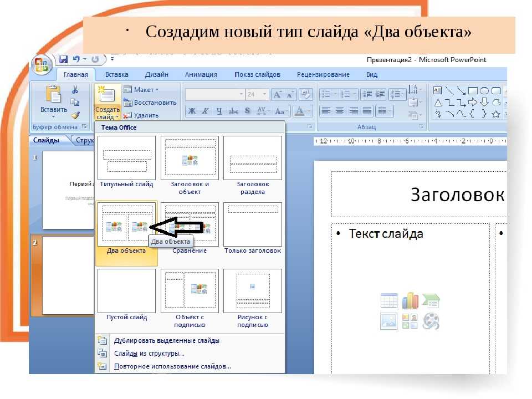Open Рецензирование ribbon tab
The image size is (532, 399).
click(323, 75)
